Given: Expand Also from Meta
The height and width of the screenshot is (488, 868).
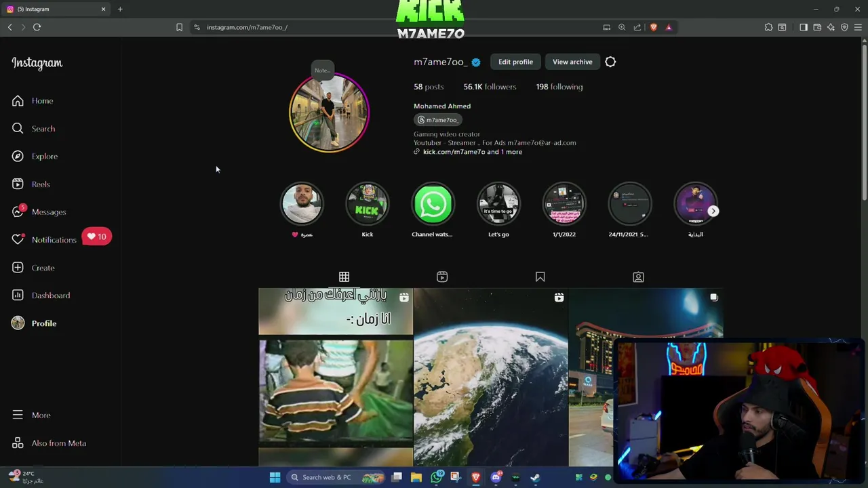Looking at the screenshot, I should 49,443.
